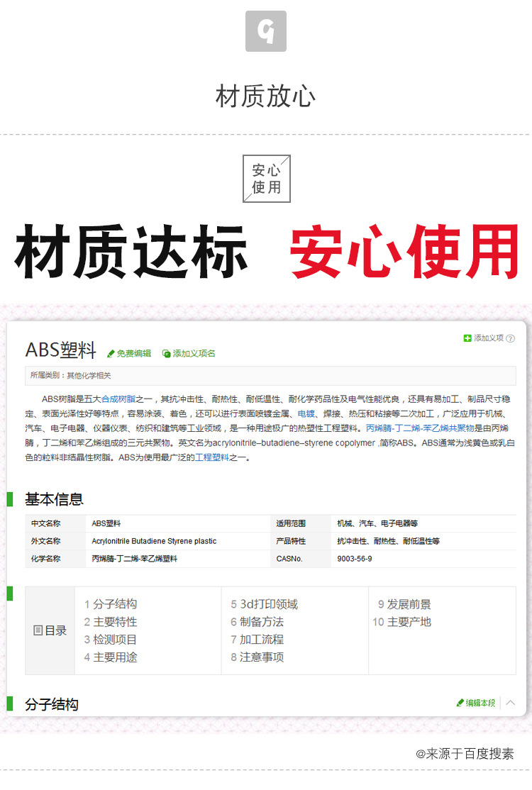Go to 6 制备方法 in contents
Image resolution: width=532 pixels, height=790 pixels.
pos(257,621)
